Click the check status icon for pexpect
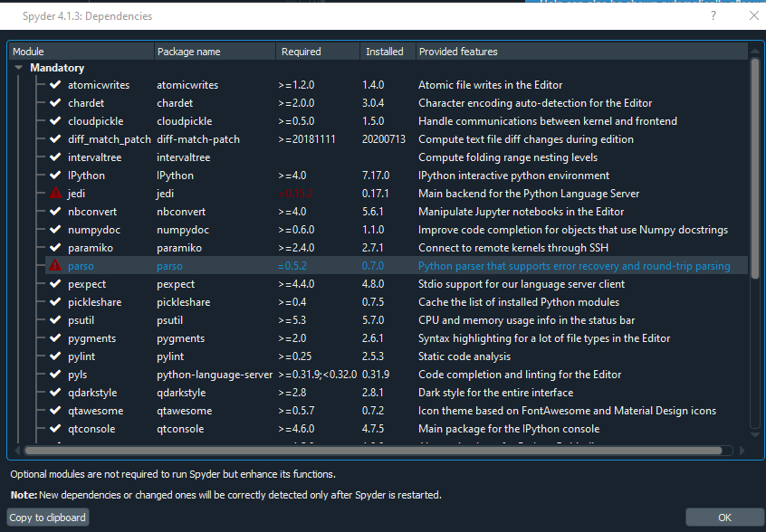The image size is (766, 532). coord(53,283)
